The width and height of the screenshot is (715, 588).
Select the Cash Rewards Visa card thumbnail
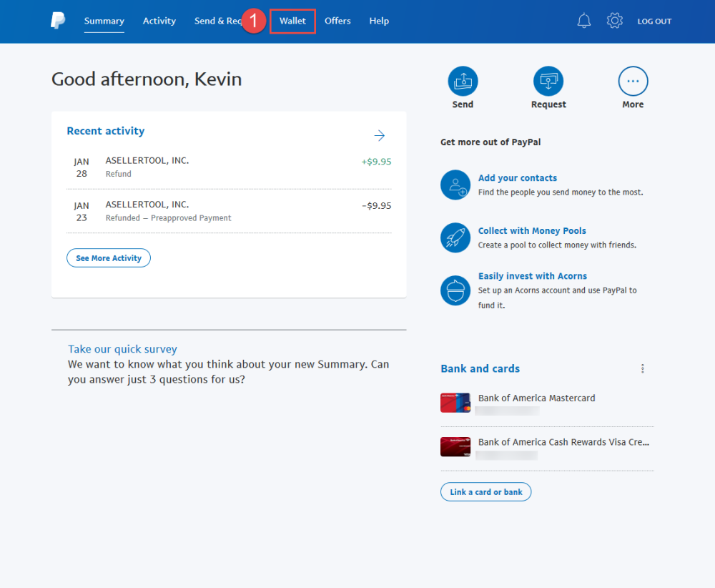point(455,446)
